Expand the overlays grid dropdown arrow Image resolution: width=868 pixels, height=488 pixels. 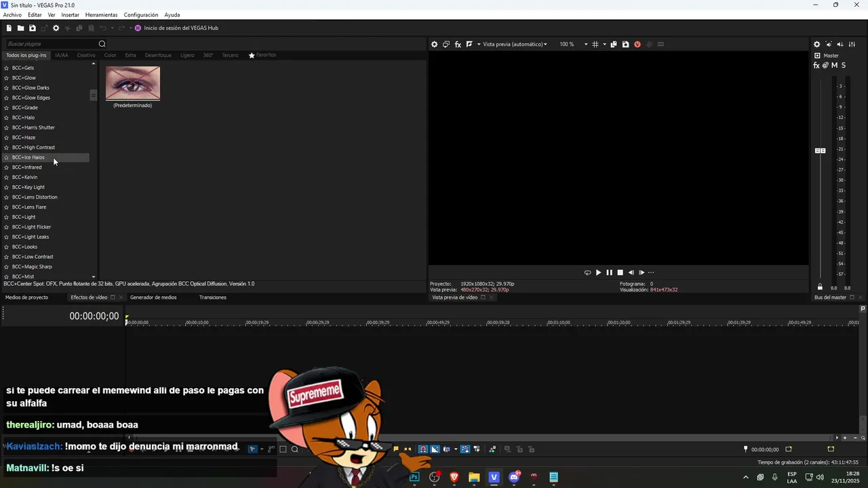tap(604, 44)
